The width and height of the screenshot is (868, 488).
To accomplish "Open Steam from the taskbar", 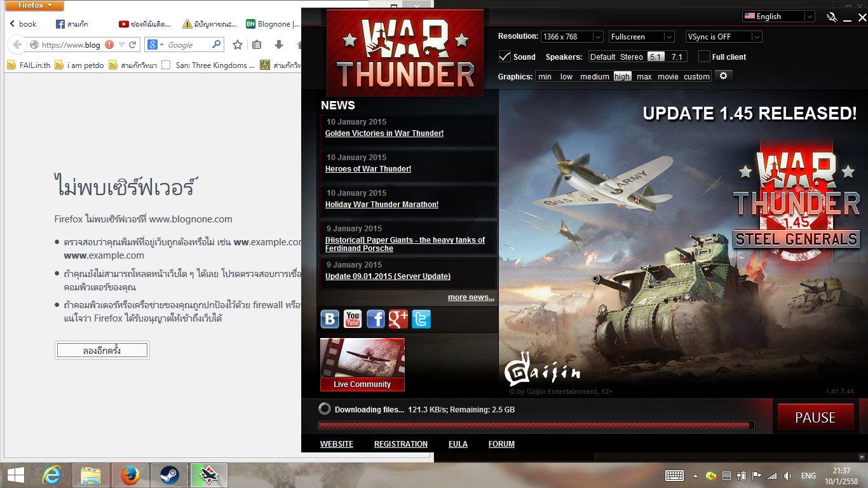I will click(170, 475).
